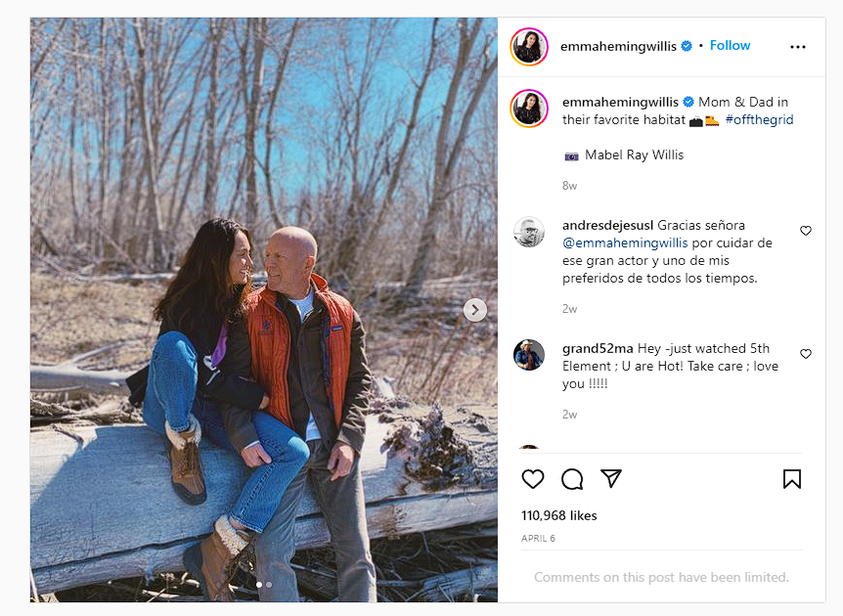Open the @emmahemingwillis mention in comment
This screenshot has height=616, width=843.
[x=625, y=242]
